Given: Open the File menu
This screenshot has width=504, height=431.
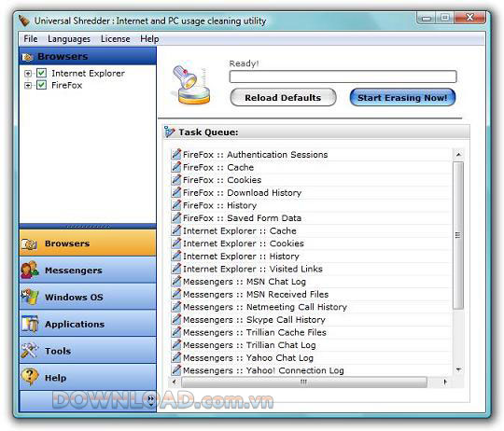Looking at the screenshot, I should tap(31, 39).
